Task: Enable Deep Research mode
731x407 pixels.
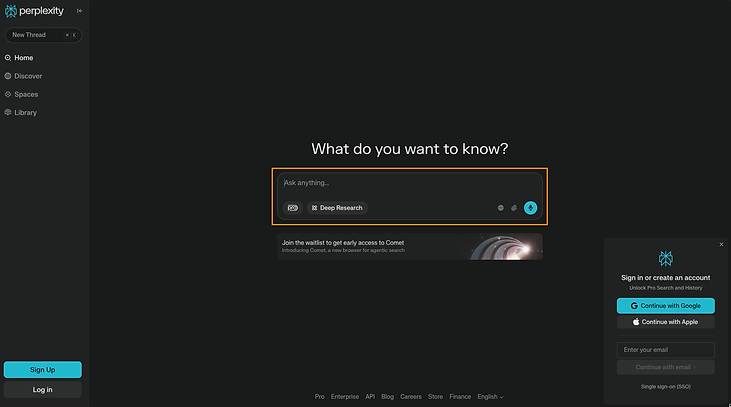Action: [337, 208]
